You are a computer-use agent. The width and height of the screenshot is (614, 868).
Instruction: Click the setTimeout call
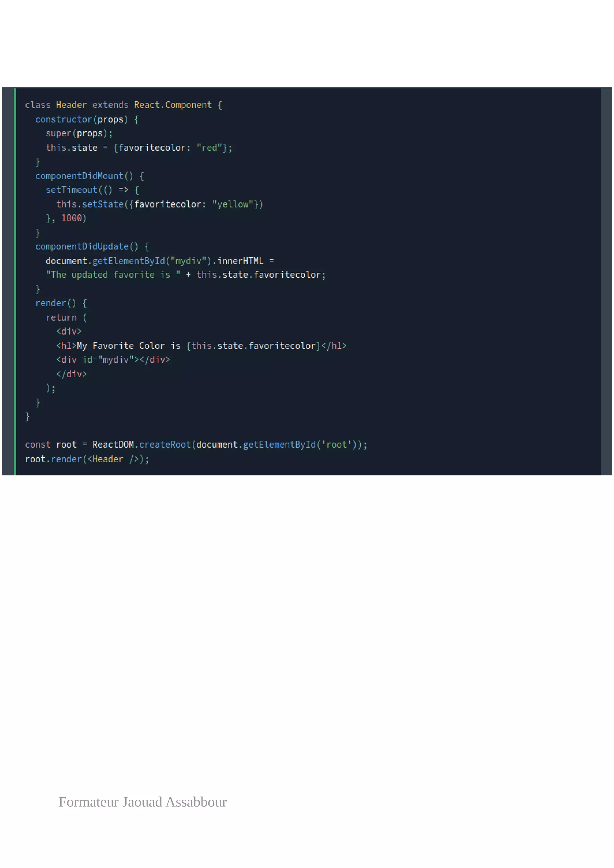pyautogui.click(x=71, y=190)
